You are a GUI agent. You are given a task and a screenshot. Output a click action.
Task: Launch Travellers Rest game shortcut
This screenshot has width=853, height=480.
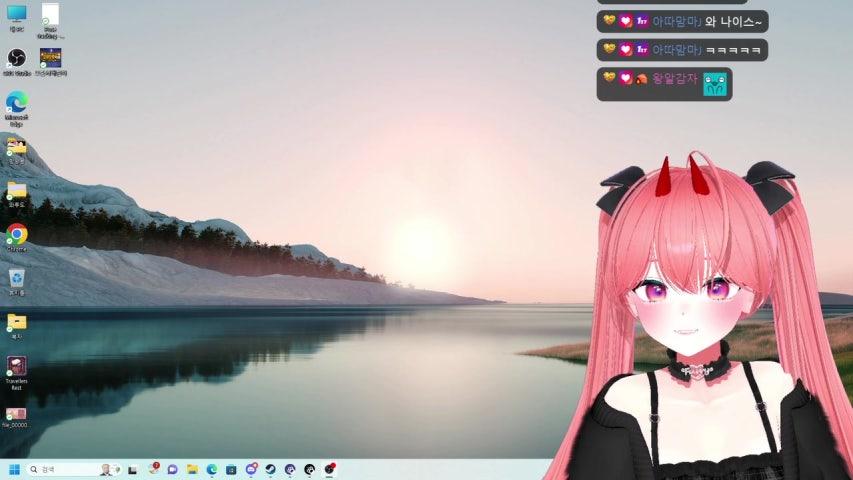tap(16, 373)
